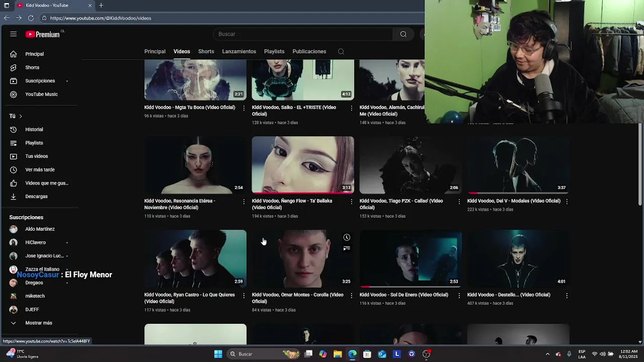Switch to the Principal channel tab
This screenshot has height=362, width=644.
[155, 51]
